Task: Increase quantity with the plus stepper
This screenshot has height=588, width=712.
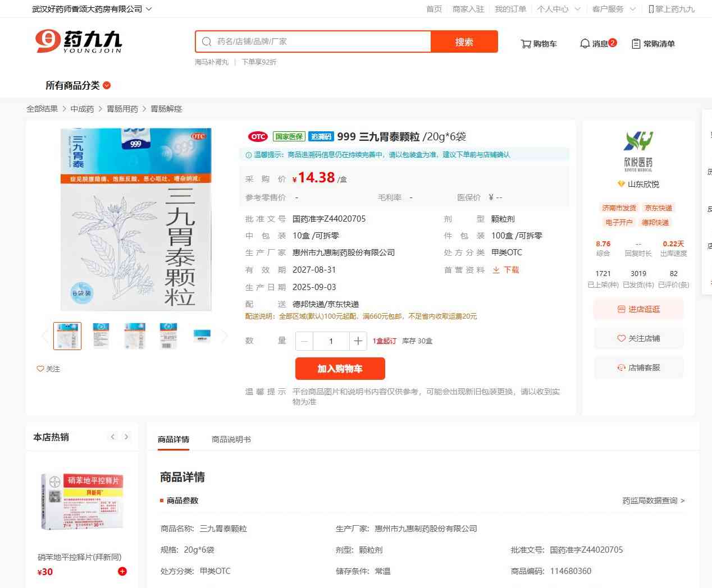Action: pos(358,341)
